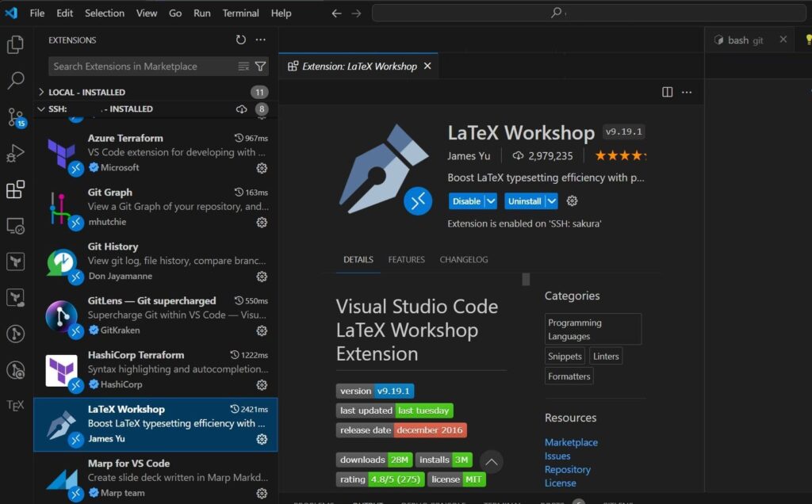Open the Terminal menu
Screen dimensions: 812x504
point(240,13)
